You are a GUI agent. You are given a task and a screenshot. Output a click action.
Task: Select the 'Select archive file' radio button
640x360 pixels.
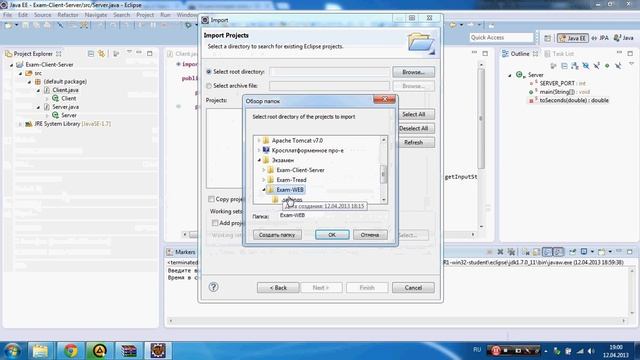point(209,86)
